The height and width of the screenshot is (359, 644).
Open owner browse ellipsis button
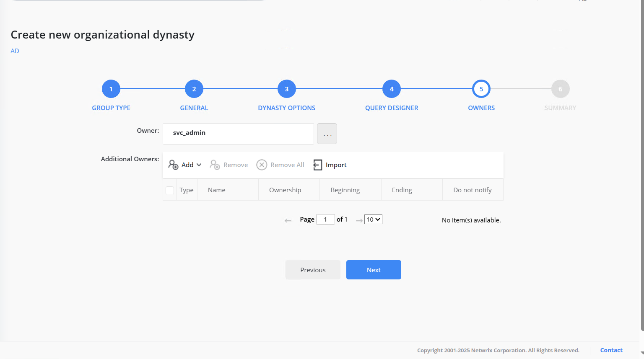(327, 134)
